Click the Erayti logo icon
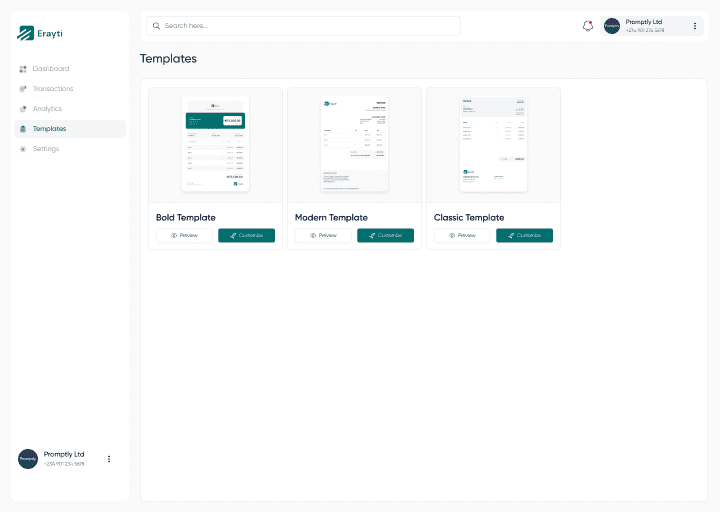This screenshot has width=720, height=512. tap(26, 33)
